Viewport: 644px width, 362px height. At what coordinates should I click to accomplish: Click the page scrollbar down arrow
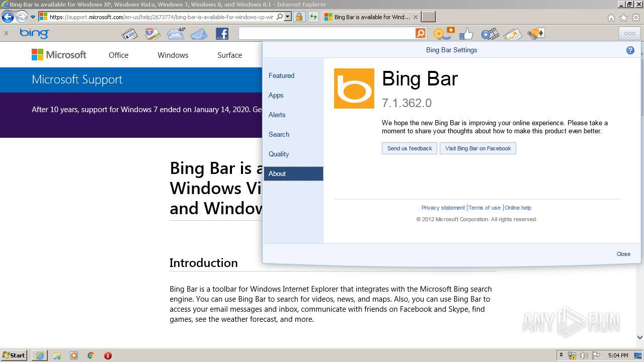click(x=640, y=338)
